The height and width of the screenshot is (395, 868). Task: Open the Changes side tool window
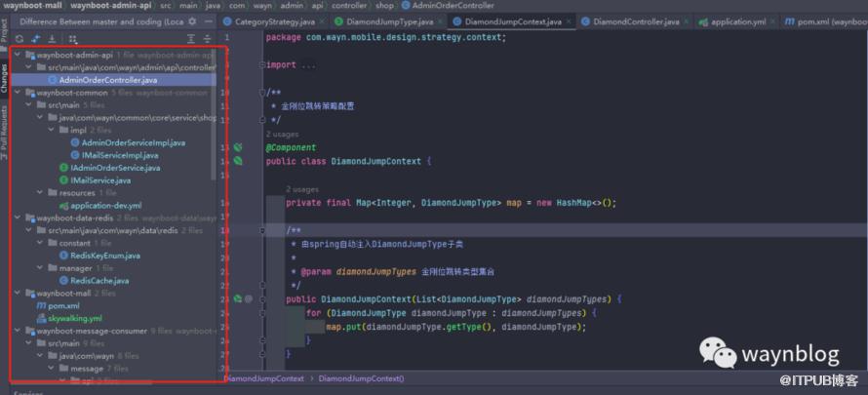coord(5,77)
